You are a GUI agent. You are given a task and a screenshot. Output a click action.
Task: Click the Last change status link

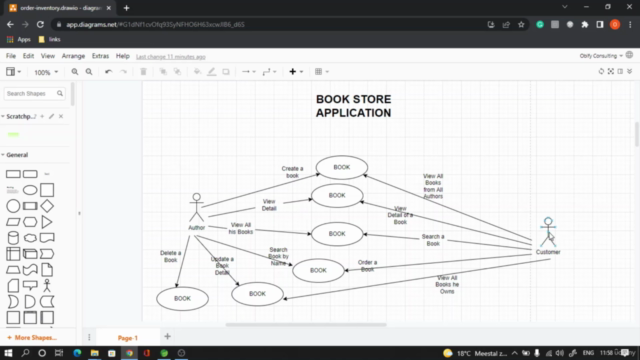[x=171, y=57]
